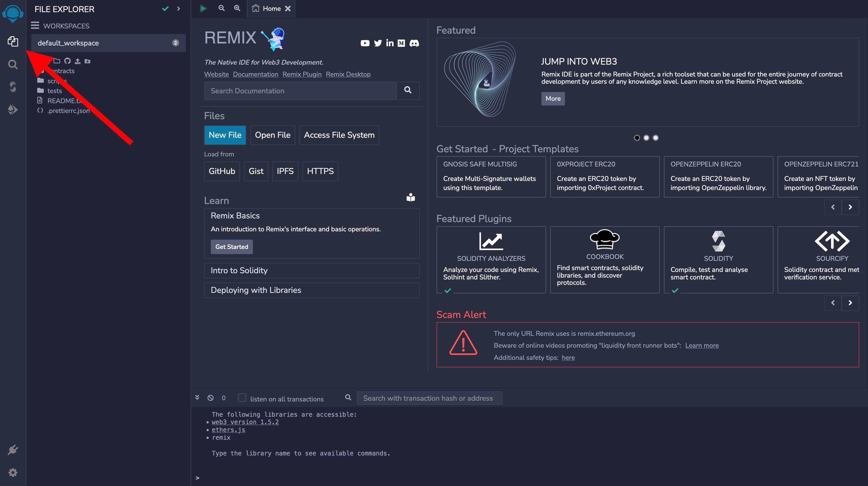The height and width of the screenshot is (486, 868).
Task: Click Get Started under Remix Basics
Action: (x=231, y=247)
